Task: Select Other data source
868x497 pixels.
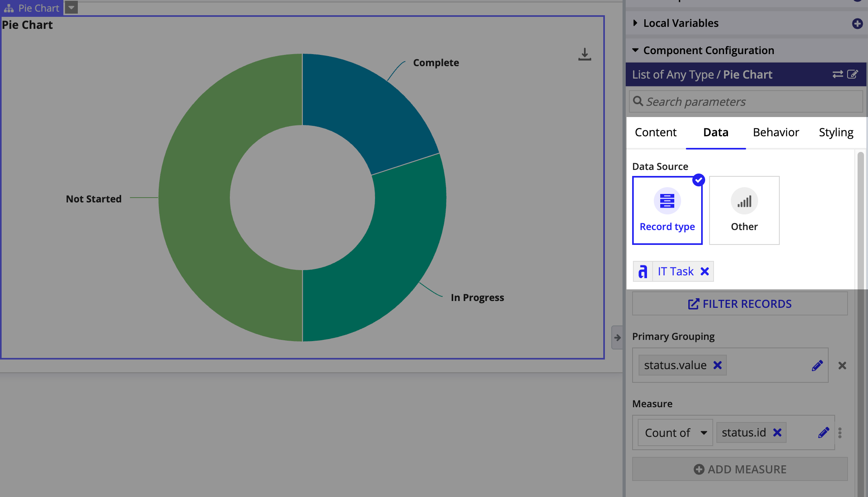Action: coord(744,210)
